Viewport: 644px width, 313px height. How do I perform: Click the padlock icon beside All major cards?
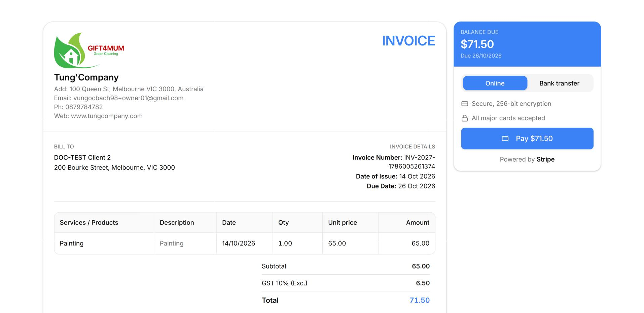(x=465, y=118)
